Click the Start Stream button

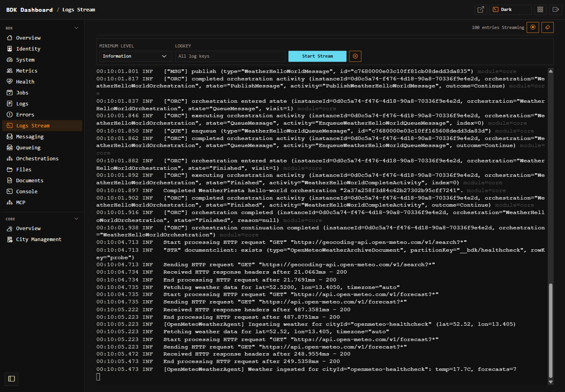tap(317, 56)
